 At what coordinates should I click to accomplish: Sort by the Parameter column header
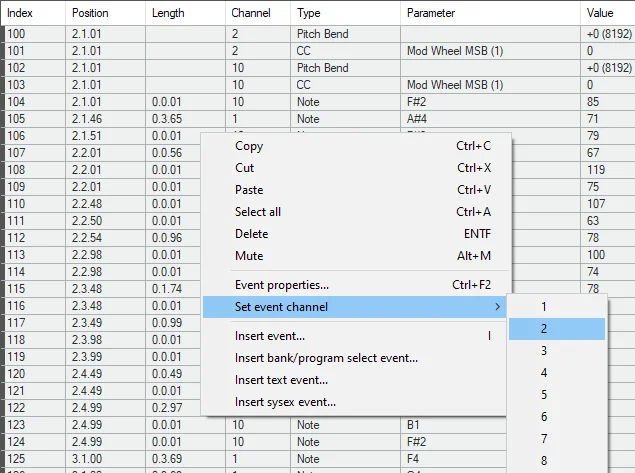pyautogui.click(x=490, y=13)
